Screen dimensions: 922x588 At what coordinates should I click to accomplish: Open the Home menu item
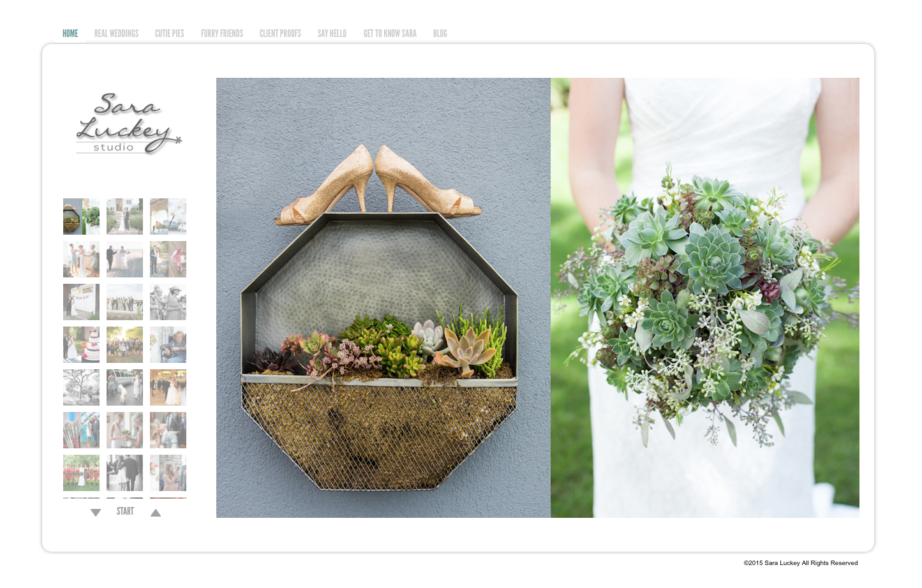[x=70, y=34]
